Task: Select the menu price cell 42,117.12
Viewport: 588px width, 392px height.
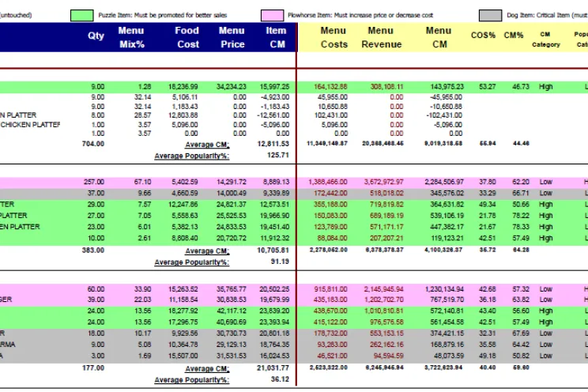Action: point(232,311)
